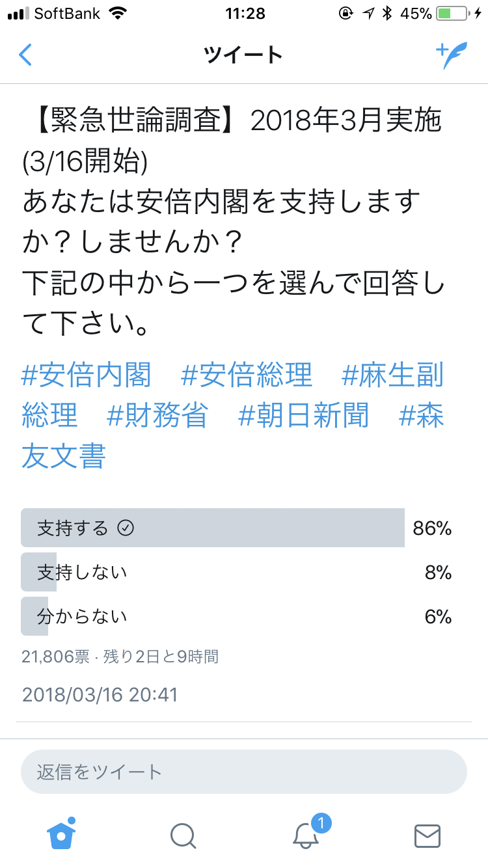Tap the Wi-Fi status icon
Viewport: 488px width, 868px height.
pos(118,13)
